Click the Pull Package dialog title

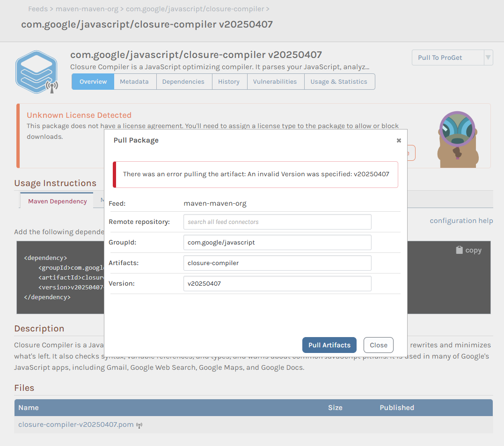(136, 140)
